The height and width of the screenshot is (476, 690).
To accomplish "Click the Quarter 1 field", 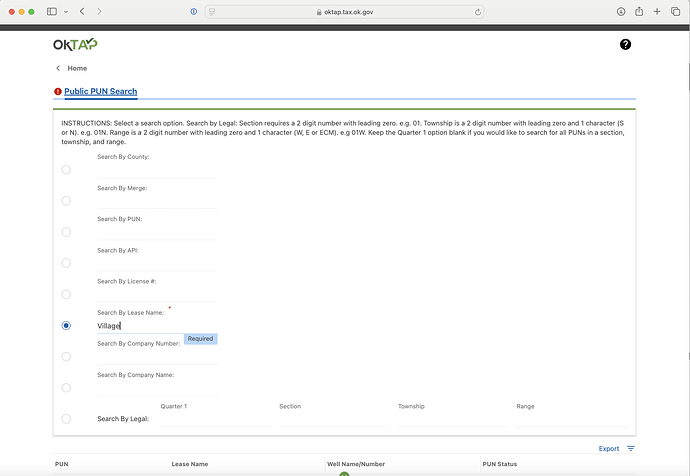I will pyautogui.click(x=216, y=419).
